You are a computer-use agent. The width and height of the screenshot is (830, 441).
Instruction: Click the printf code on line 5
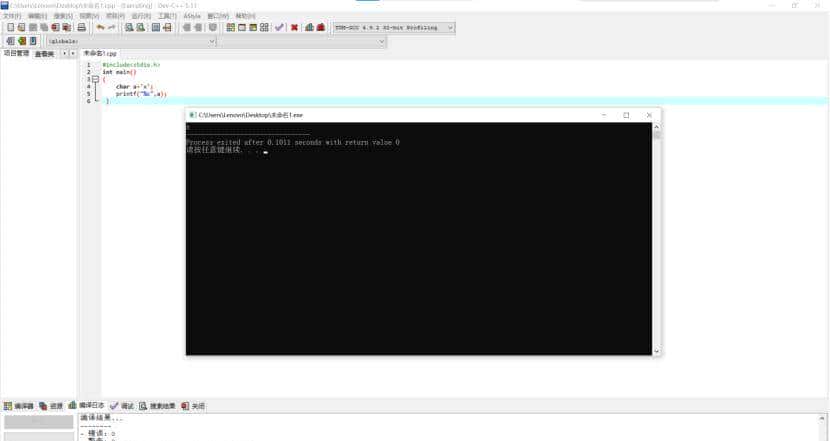point(141,94)
